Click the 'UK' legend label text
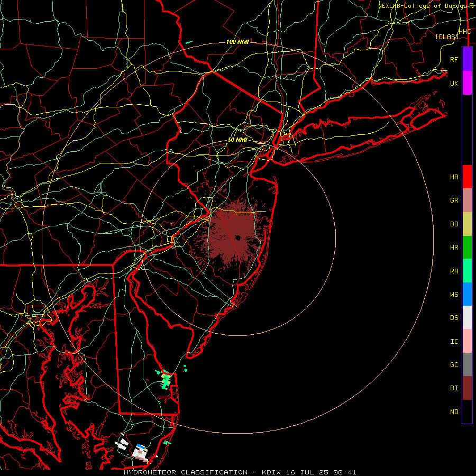 pyautogui.click(x=454, y=83)
